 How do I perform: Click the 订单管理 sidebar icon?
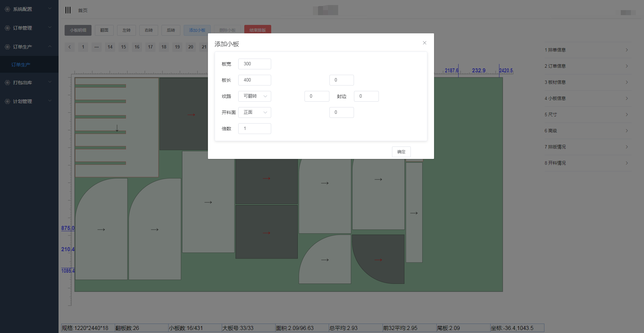pyautogui.click(x=7, y=28)
